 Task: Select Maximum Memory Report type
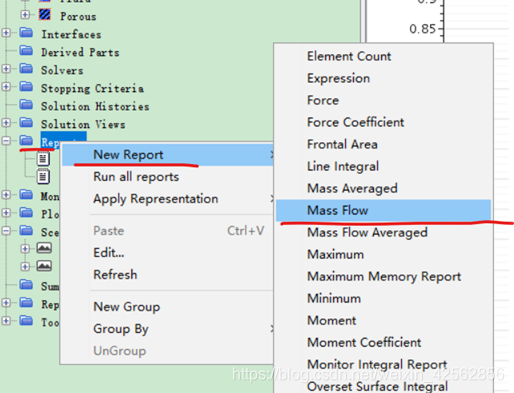383,276
